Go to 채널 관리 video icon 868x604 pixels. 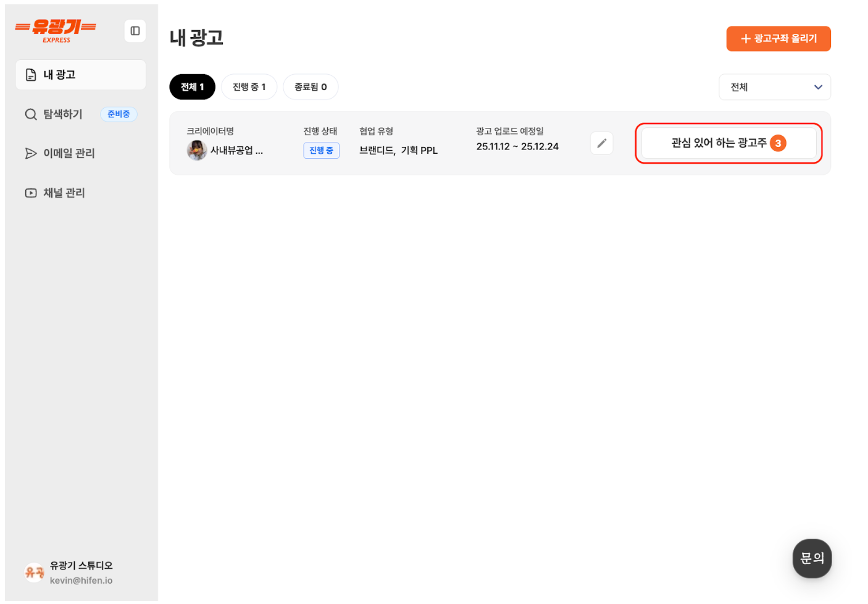click(30, 193)
